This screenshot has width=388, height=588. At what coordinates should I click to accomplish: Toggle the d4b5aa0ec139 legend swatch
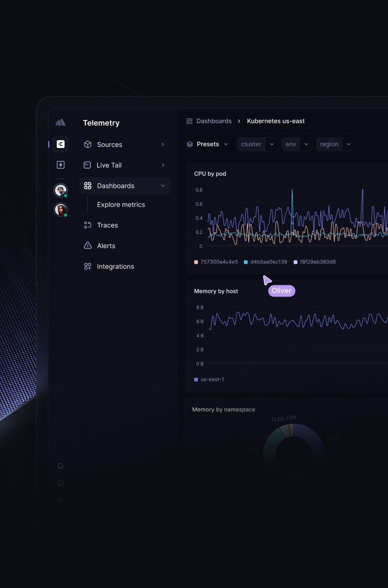pos(246,262)
